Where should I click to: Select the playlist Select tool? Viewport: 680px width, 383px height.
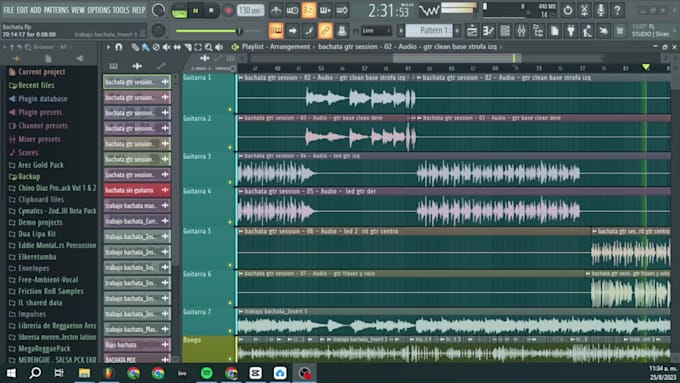[198, 47]
